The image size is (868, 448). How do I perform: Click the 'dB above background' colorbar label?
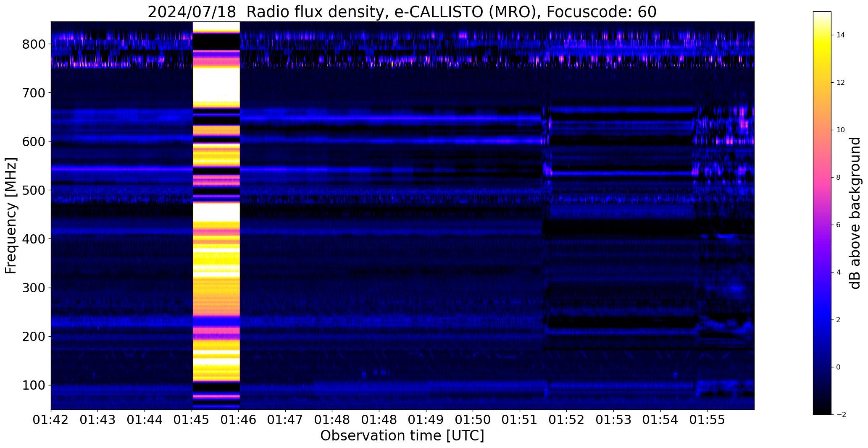(855, 213)
